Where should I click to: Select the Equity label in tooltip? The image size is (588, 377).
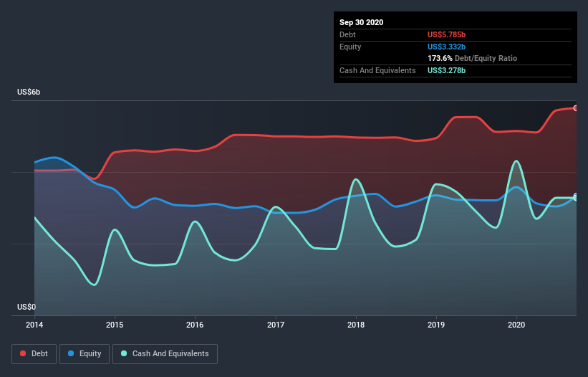point(350,47)
